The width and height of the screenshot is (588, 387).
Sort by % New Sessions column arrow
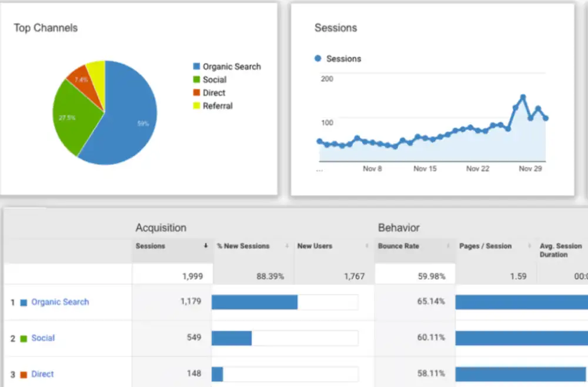click(287, 246)
